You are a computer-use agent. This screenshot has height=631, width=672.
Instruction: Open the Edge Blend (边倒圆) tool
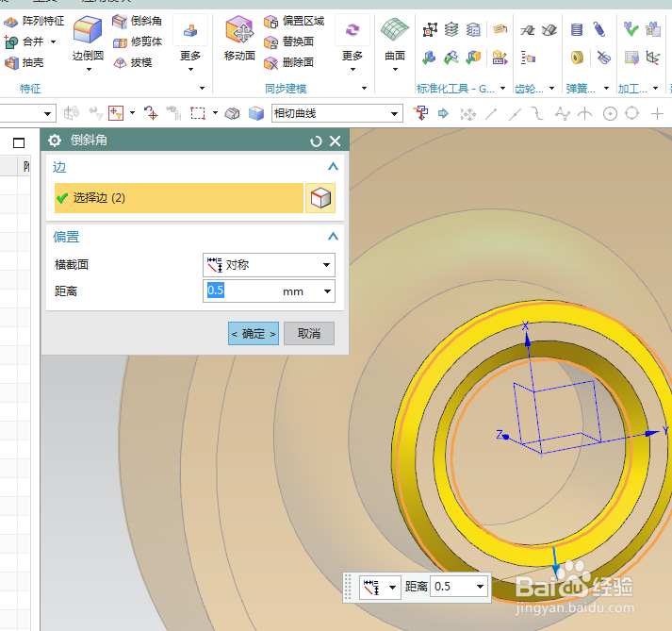click(x=88, y=39)
